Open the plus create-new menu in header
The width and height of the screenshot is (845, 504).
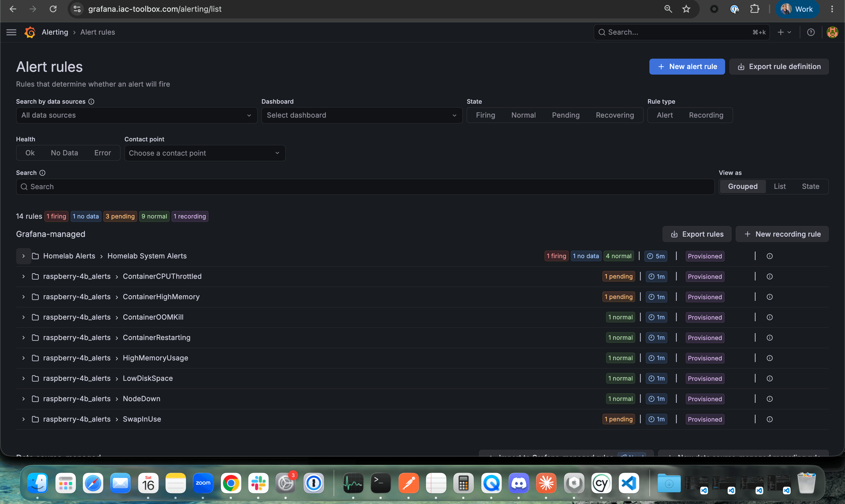point(784,32)
